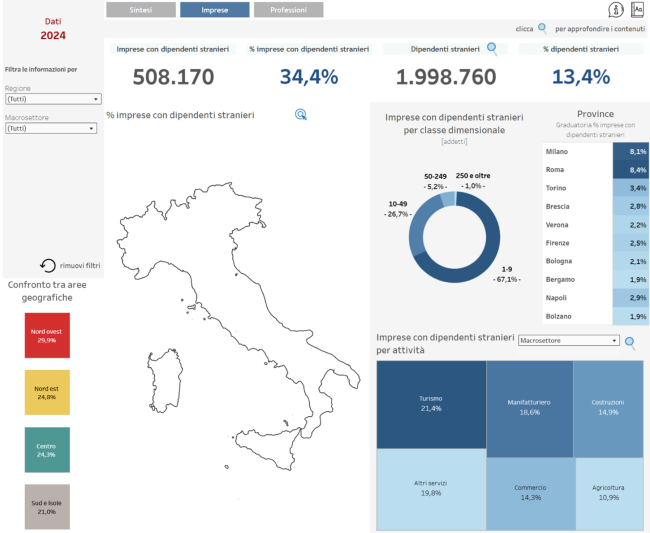This screenshot has width=650, height=533.
Task: Open the glossary book icon
Action: click(637, 10)
